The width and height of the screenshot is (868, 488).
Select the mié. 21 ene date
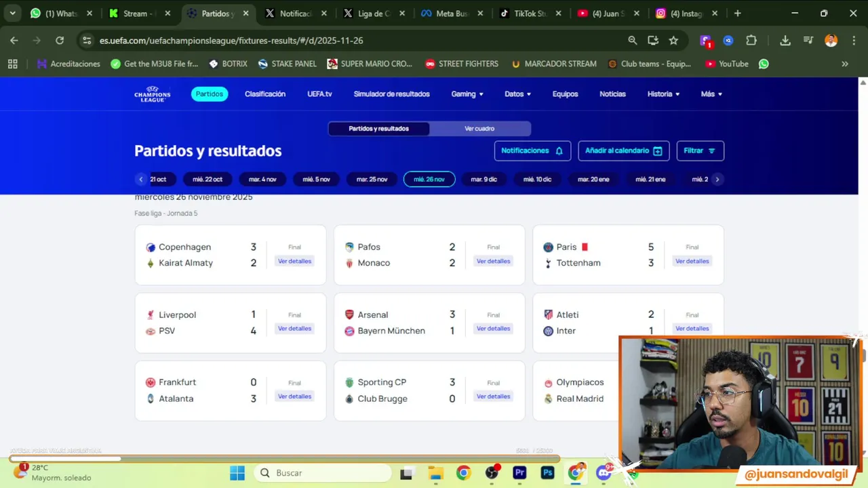coord(650,179)
